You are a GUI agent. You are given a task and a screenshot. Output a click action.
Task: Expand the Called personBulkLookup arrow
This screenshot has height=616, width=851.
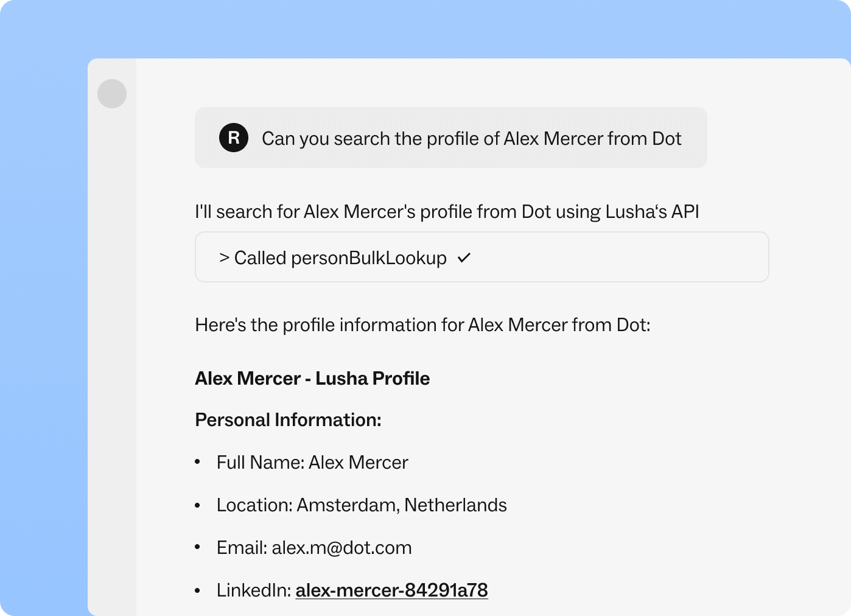tap(224, 258)
